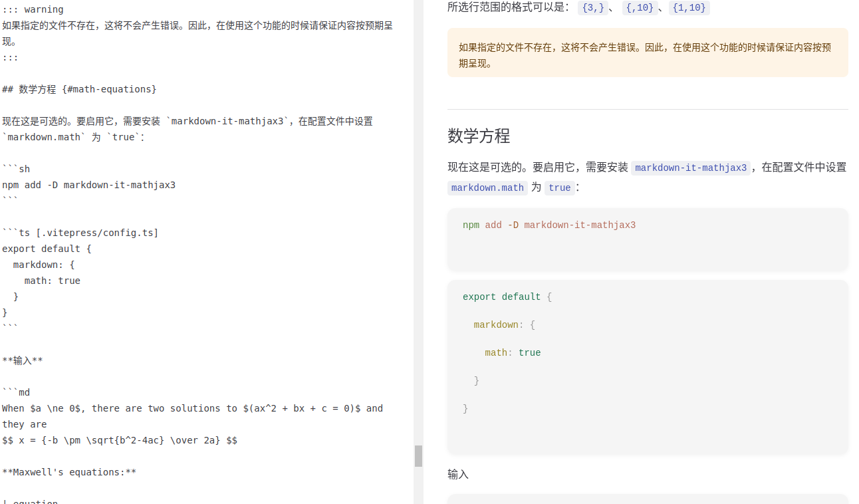This screenshot has width=859, height=504.
Task: Click the "数学方程" heading in the preview
Action: 479,136
